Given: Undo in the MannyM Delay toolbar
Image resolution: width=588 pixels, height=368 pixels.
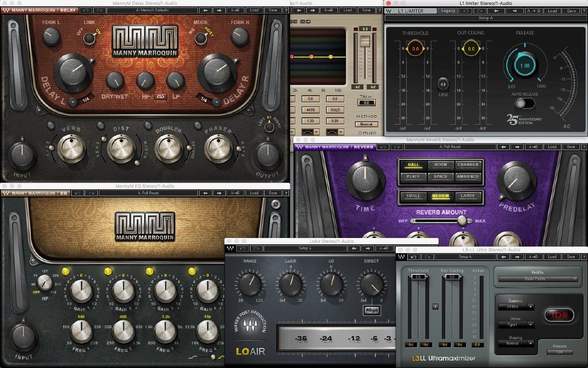Looking at the screenshot, I should (x=85, y=10).
